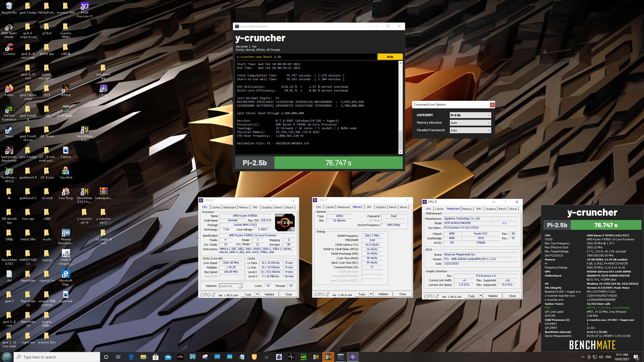Viewport: 644px width, 362px height.
Task: Open EVGA Precision X1 desktop icon
Action: click(x=85, y=10)
